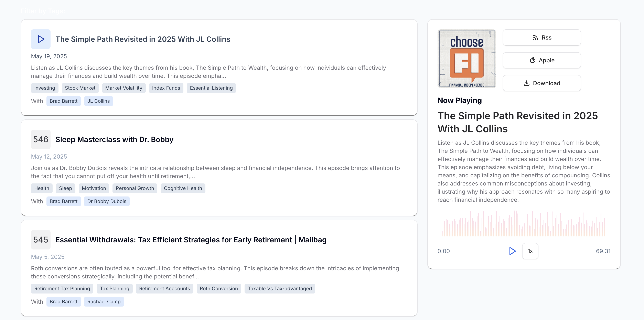Download the current episode
Screen dimensions: 644x320
click(541, 83)
